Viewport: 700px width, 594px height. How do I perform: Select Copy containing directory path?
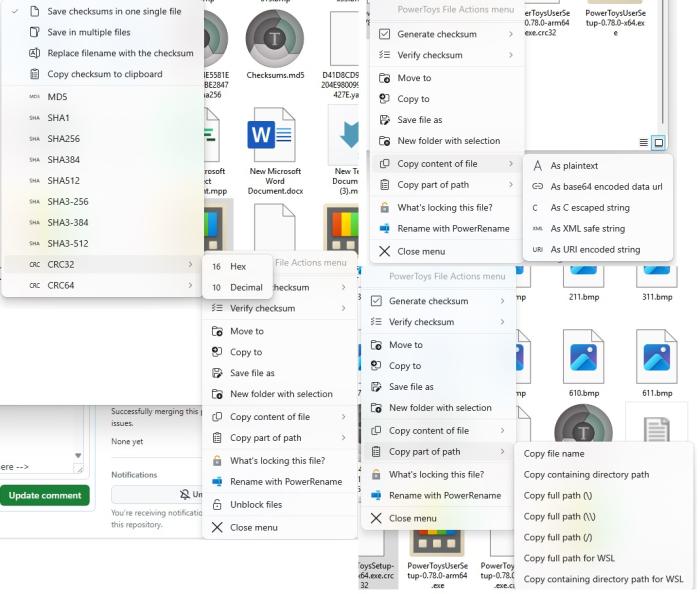(586, 475)
